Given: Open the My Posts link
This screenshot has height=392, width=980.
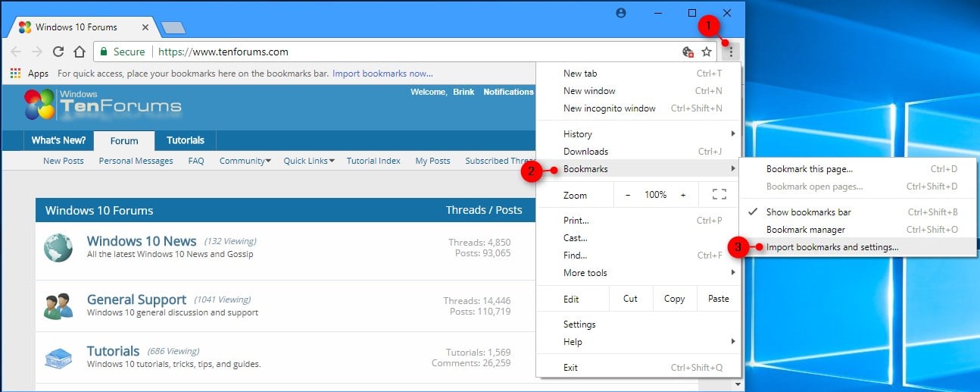Looking at the screenshot, I should pos(433,161).
